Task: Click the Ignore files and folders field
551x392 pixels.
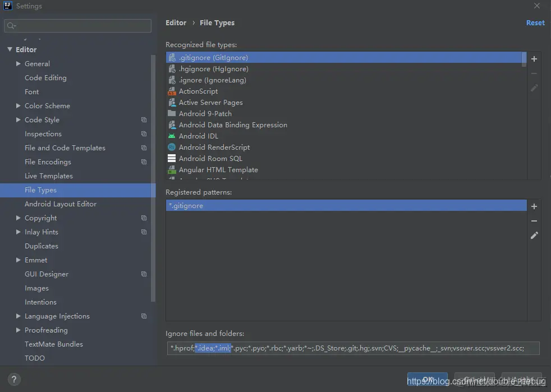Action: 353,348
